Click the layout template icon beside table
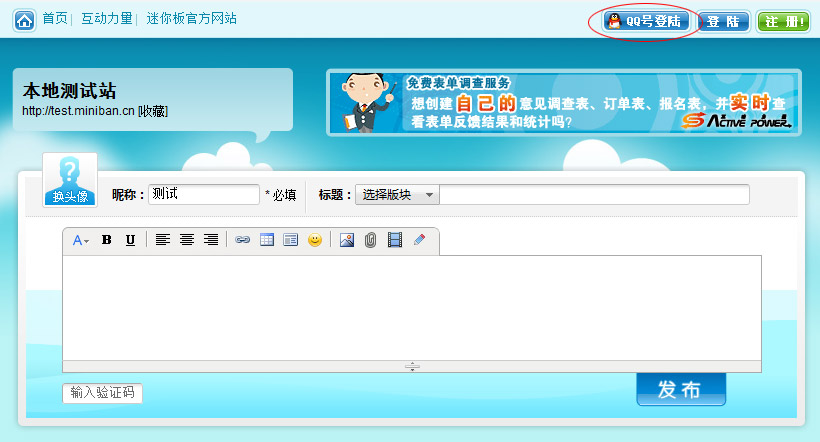Viewport: 820px width, 442px height. coord(290,240)
